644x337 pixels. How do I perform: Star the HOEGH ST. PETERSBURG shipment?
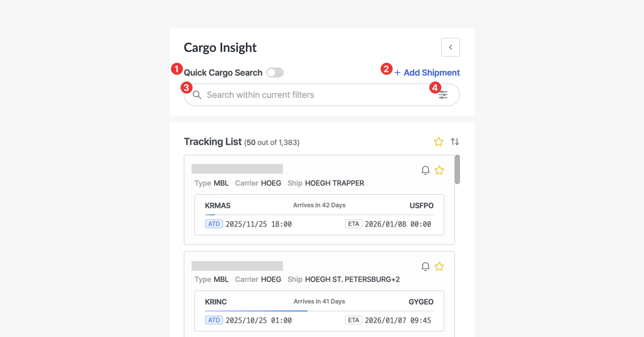(439, 267)
